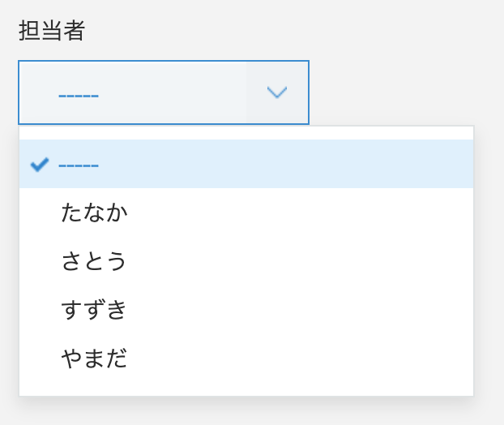Viewport: 504px width, 425px height.
Task: Collapse the 担当者 dropdown via its arrow button
Action: (x=277, y=92)
